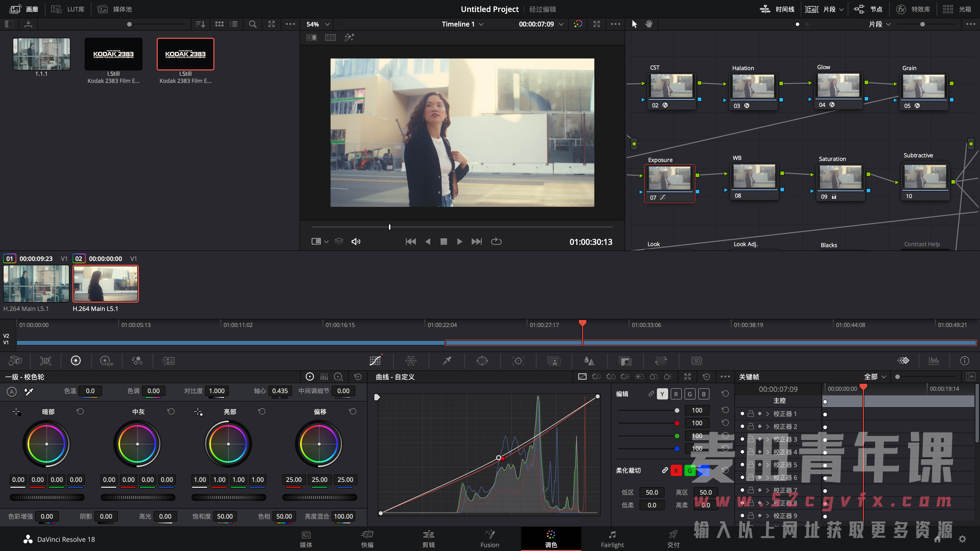Open the Power Window palette
This screenshot has height=551, width=980.
pyautogui.click(x=482, y=360)
